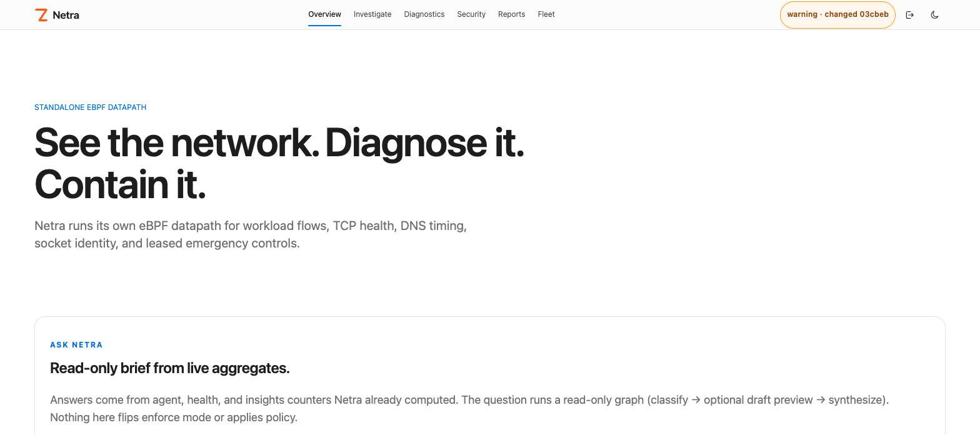
Task: Click the 'ASK NETRA' section label
Action: click(76, 345)
